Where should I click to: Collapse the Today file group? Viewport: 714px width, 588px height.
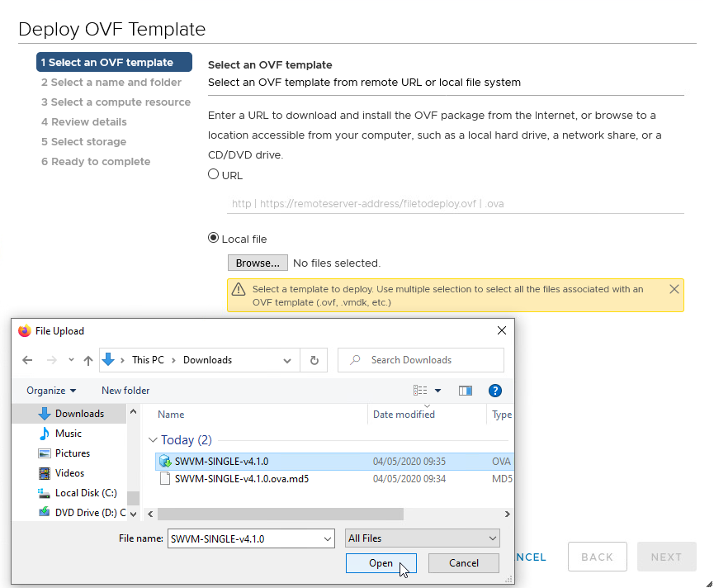pyautogui.click(x=152, y=440)
